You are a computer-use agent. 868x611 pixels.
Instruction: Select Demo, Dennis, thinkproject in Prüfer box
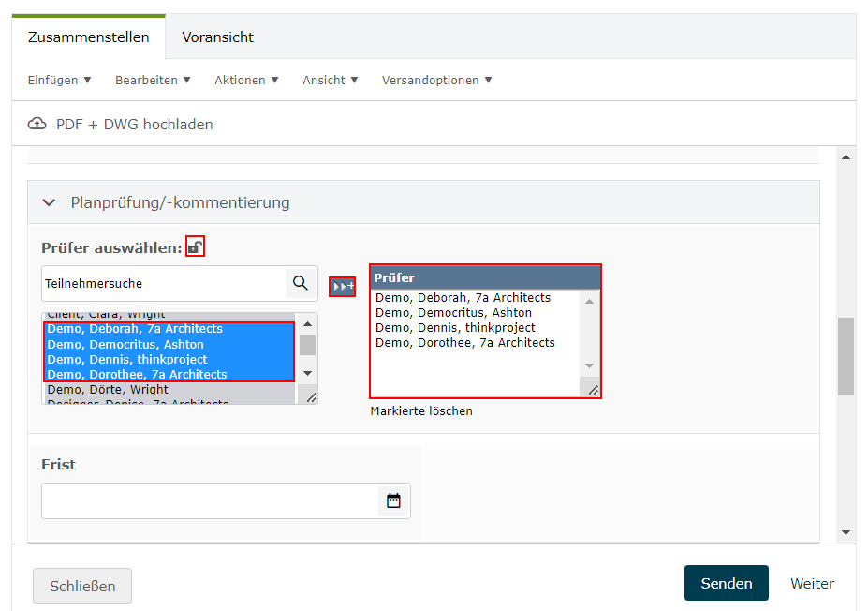[x=455, y=328]
